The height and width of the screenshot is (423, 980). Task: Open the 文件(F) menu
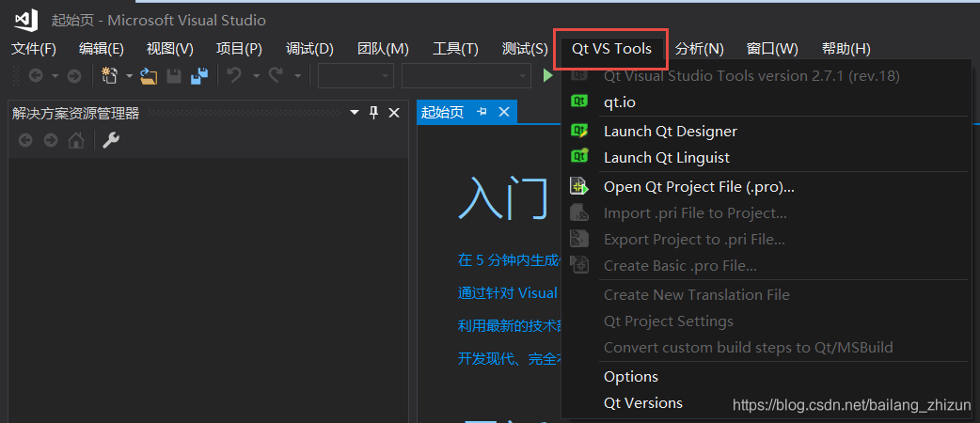[x=34, y=49]
